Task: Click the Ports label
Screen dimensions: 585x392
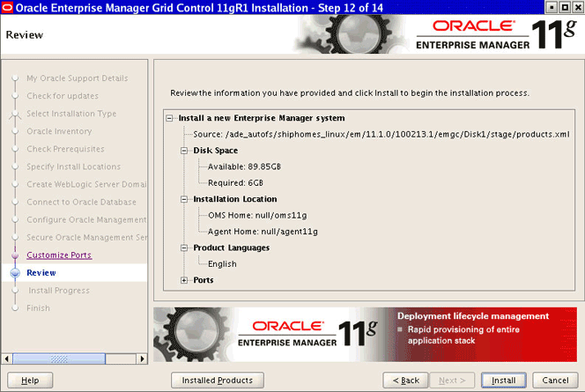Action: [x=204, y=280]
